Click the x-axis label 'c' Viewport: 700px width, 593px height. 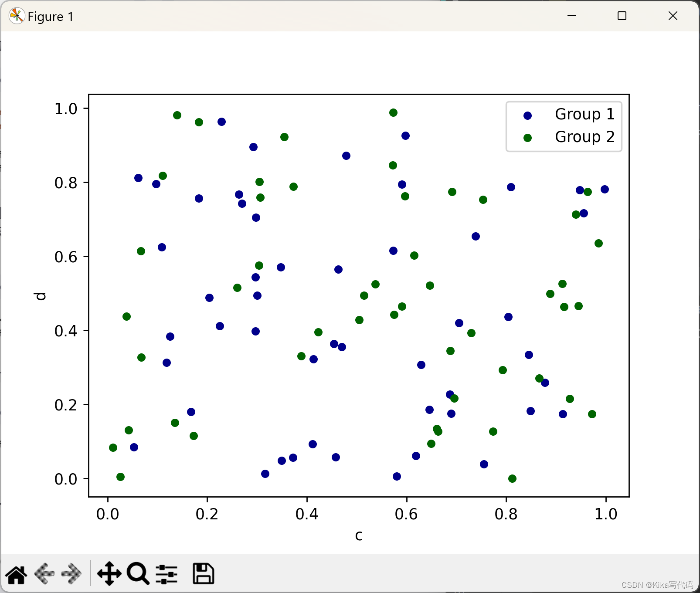(x=359, y=535)
